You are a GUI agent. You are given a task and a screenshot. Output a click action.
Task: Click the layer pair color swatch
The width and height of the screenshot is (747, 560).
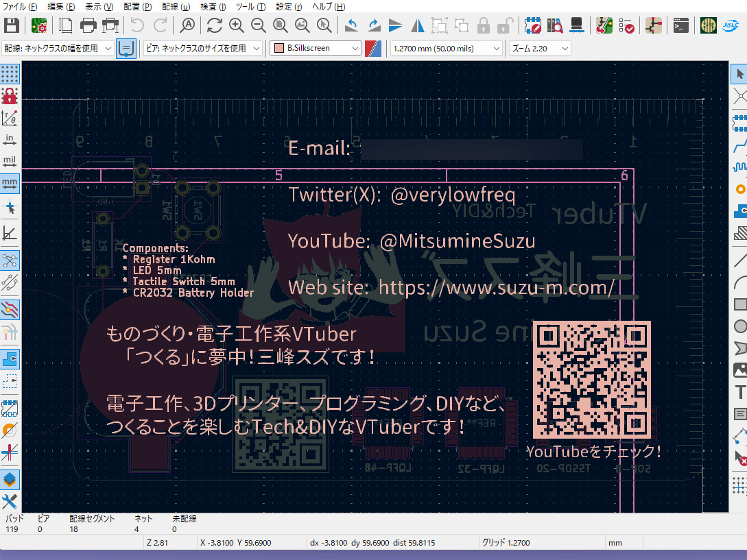tap(373, 49)
